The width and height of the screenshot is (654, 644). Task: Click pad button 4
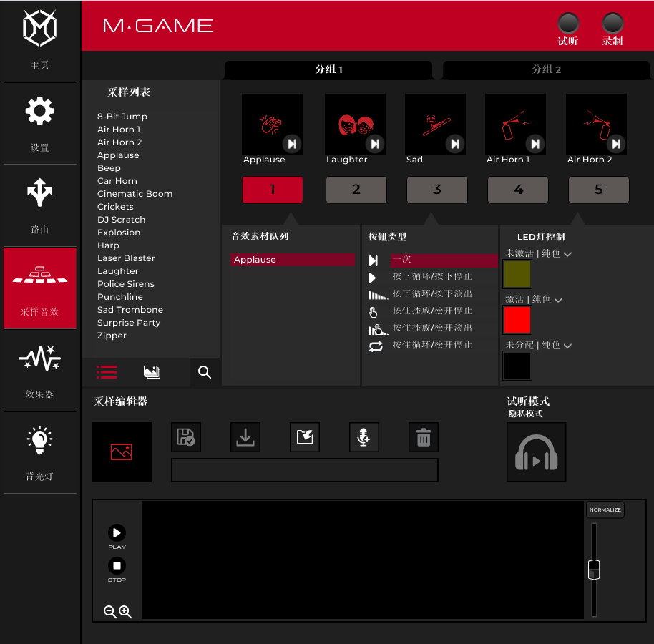[x=518, y=190]
